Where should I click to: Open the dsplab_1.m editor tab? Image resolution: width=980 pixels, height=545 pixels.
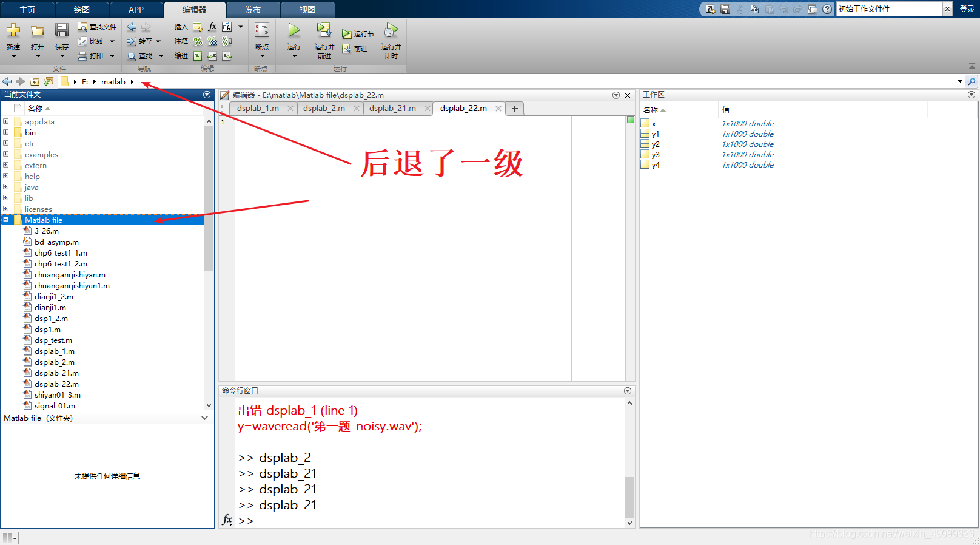coord(258,109)
